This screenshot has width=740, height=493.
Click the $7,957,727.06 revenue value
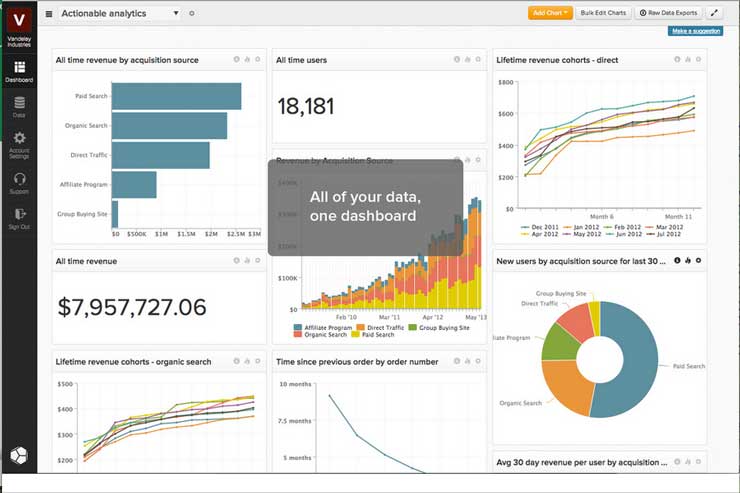(x=132, y=307)
